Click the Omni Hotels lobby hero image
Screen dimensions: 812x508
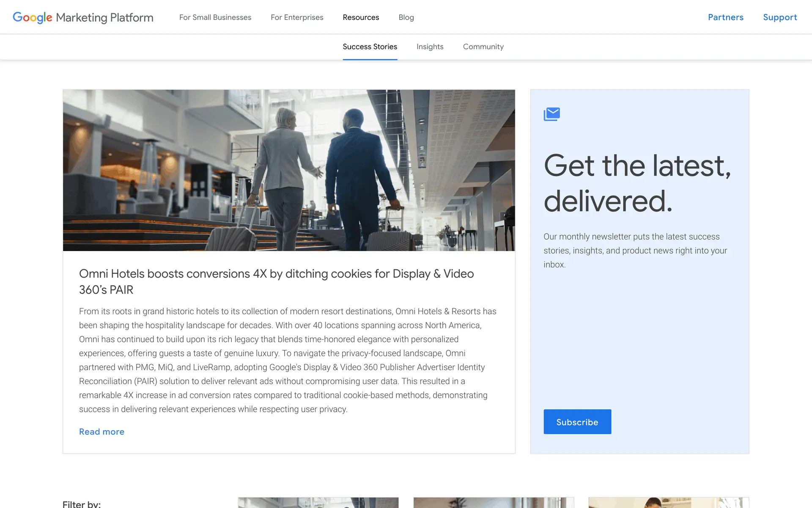pos(289,170)
